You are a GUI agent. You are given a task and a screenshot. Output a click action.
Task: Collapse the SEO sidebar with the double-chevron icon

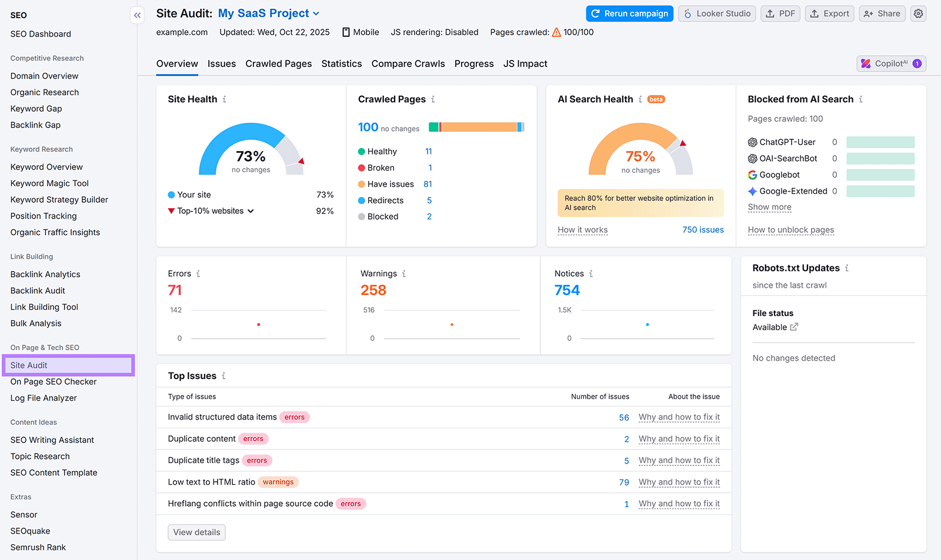(137, 15)
